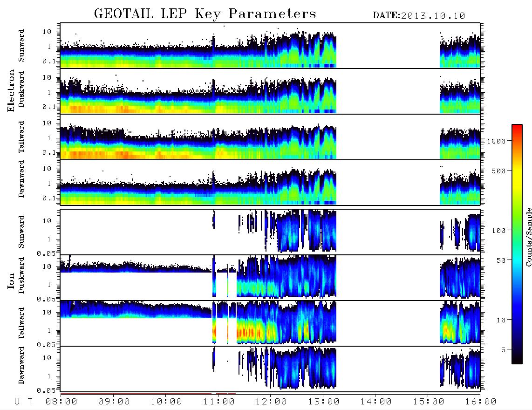Select the DATE:2013.10.10 label

419,16
